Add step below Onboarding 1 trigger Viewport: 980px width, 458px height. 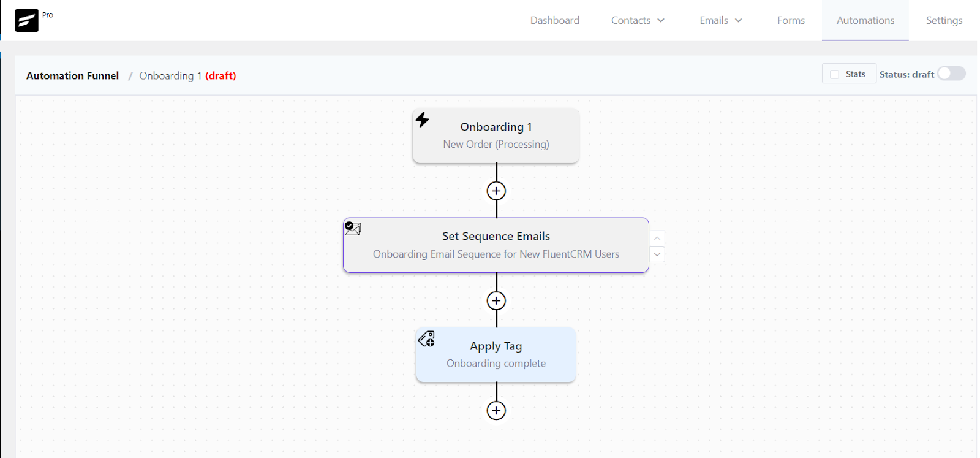[x=496, y=191]
